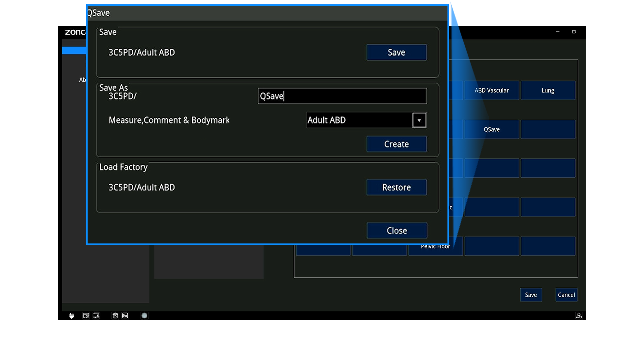Open the user account icon bottom right
Viewport: 644px width, 345px height.
tap(579, 316)
